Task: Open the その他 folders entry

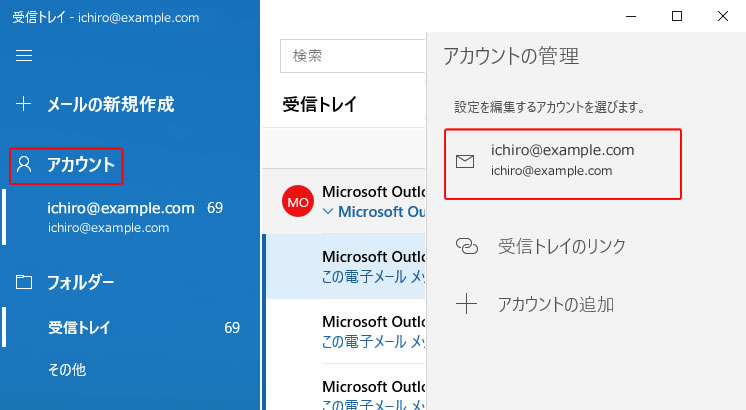Action: tap(67, 370)
